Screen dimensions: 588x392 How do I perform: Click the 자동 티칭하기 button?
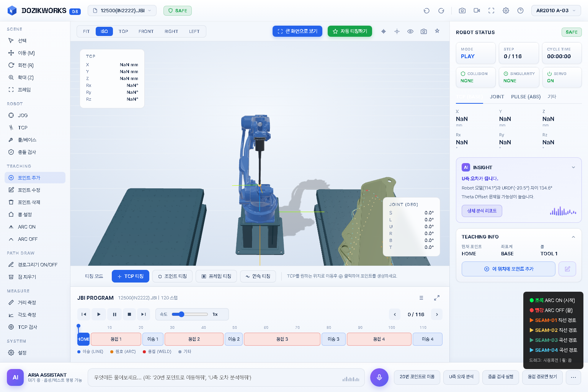pyautogui.click(x=350, y=31)
